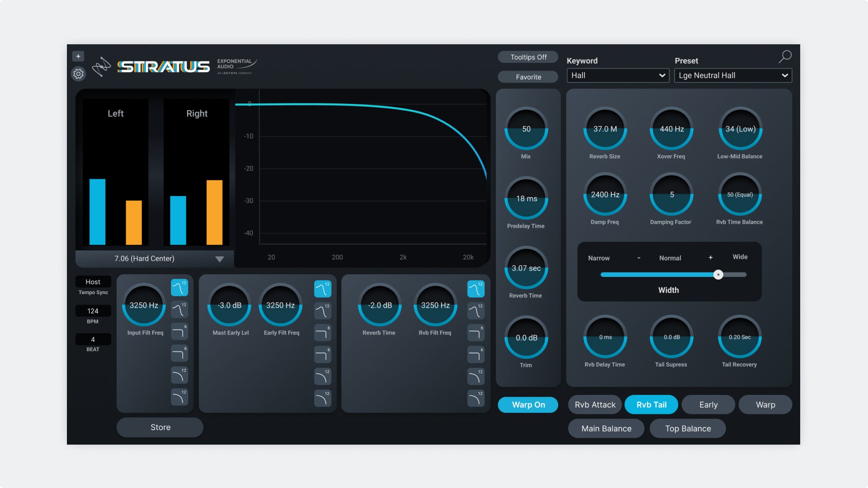Viewport: 868px width, 488px height.
Task: Open the Keyword dropdown showing Hall
Action: point(618,75)
